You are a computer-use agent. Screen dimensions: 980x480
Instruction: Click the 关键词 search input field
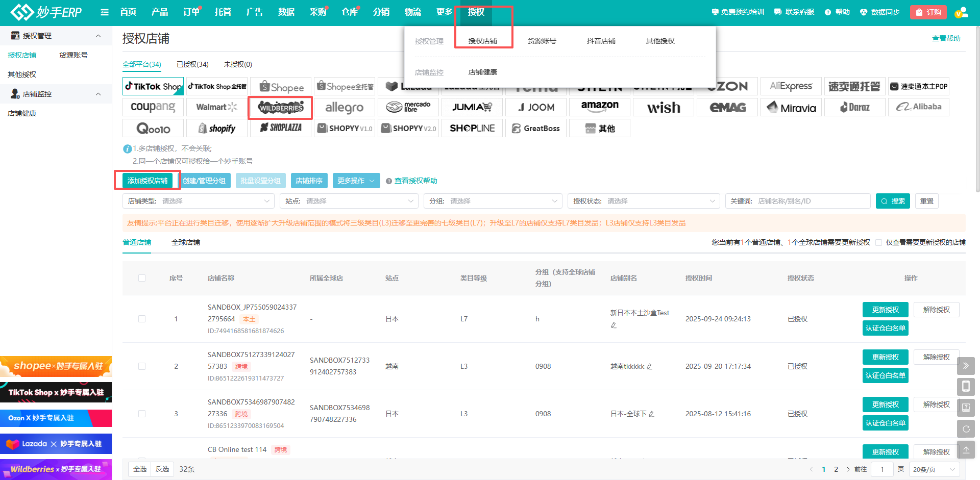[x=812, y=201]
